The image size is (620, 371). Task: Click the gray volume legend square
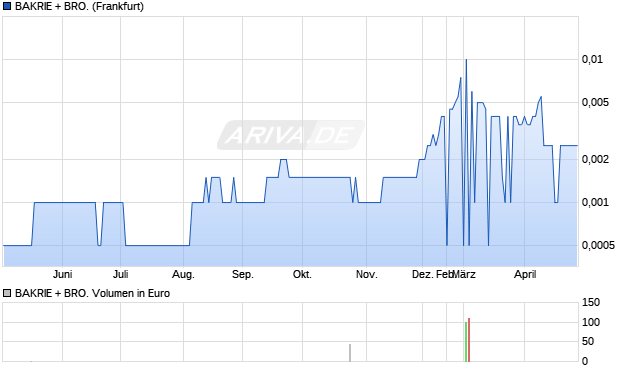[7, 293]
